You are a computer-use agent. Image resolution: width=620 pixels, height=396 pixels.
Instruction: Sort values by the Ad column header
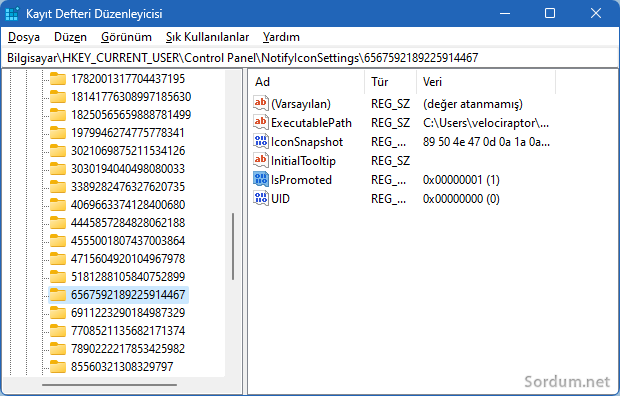click(307, 82)
